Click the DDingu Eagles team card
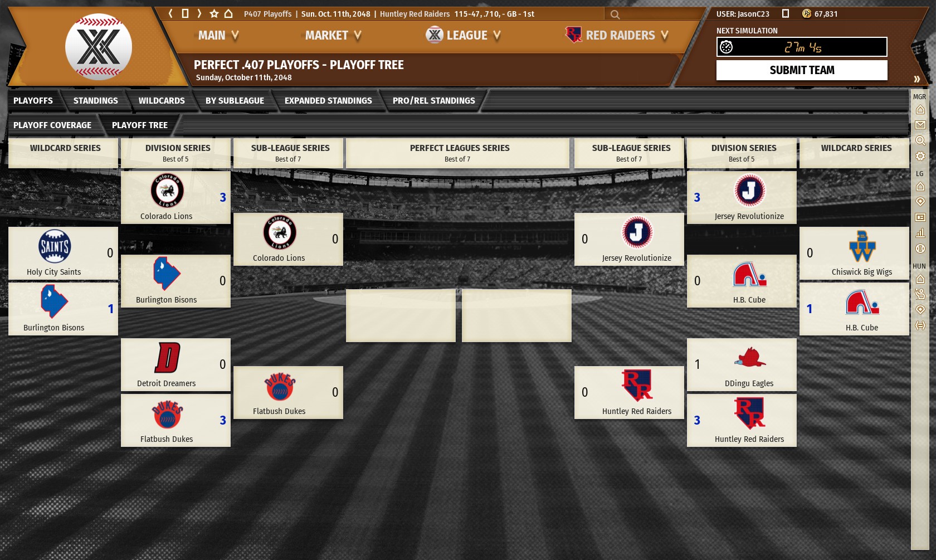 coord(742,364)
